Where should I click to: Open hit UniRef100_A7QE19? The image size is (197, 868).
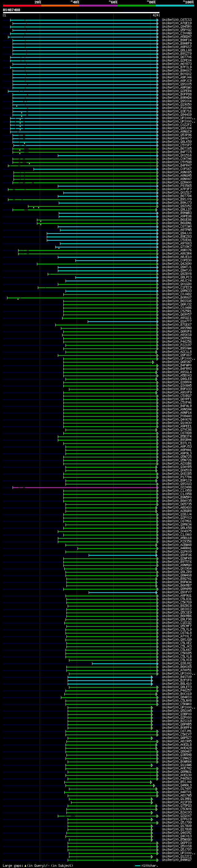click(x=177, y=23)
